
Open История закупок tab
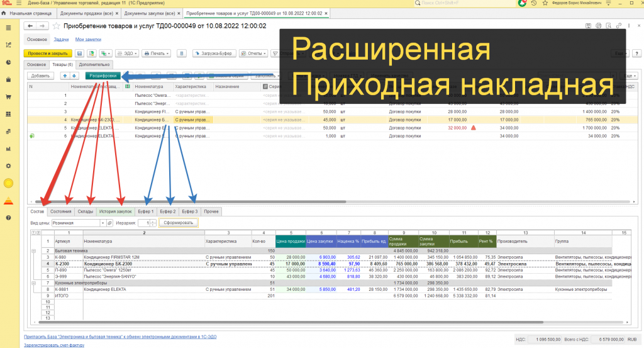(116, 211)
